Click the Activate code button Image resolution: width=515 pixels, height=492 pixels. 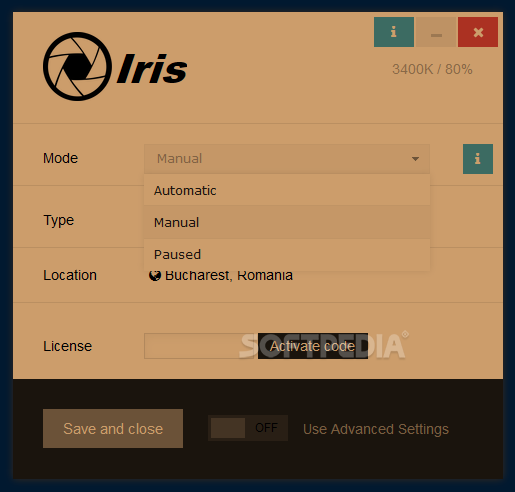[x=313, y=346]
